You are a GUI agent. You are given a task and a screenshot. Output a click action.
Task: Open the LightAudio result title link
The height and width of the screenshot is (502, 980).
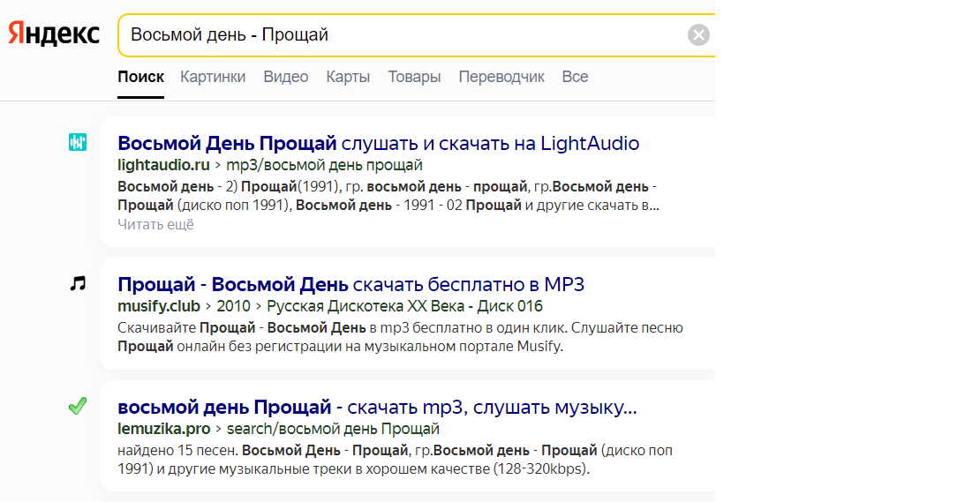tap(378, 144)
